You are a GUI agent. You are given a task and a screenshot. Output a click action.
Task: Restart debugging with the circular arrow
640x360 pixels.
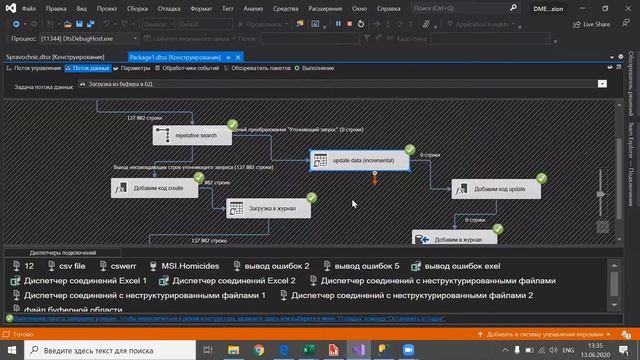pyautogui.click(x=361, y=24)
